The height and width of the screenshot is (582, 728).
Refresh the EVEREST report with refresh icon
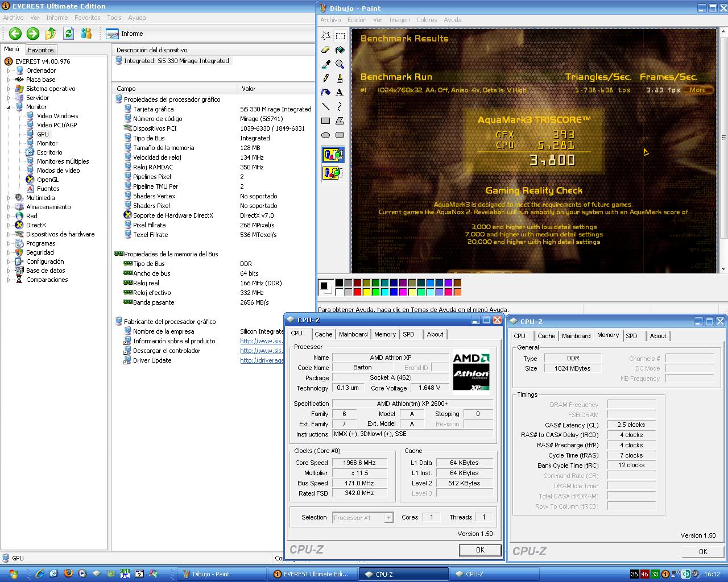pyautogui.click(x=69, y=34)
